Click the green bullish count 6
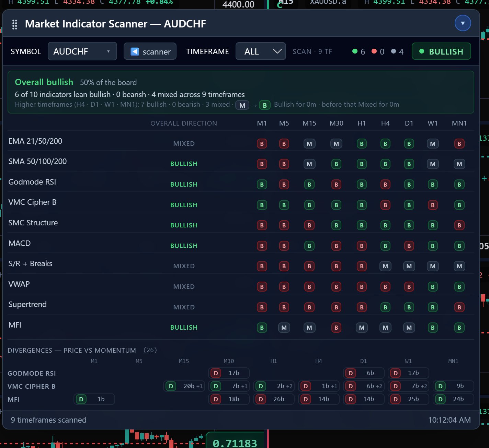Viewport: 489px width, 448px height. 359,51
